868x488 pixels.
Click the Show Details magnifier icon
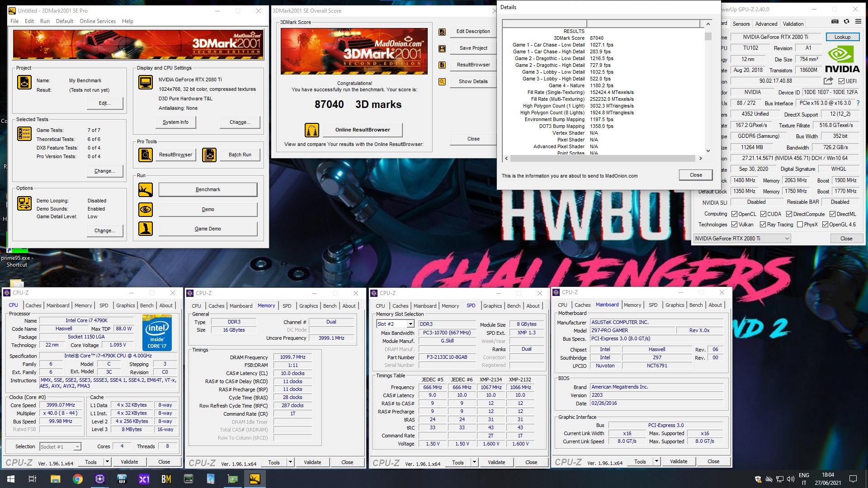pos(442,82)
